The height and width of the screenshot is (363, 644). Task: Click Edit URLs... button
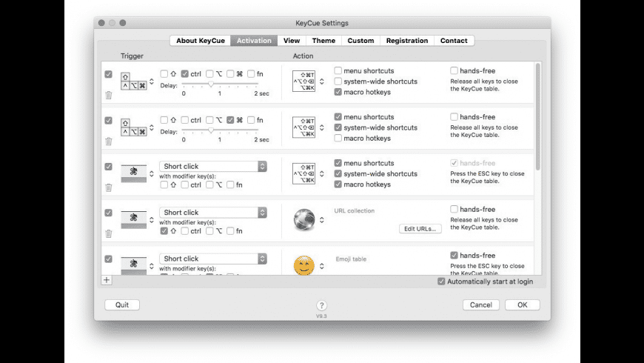point(420,229)
